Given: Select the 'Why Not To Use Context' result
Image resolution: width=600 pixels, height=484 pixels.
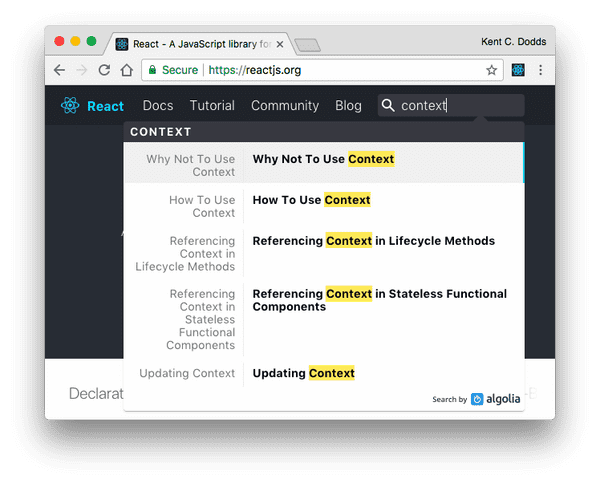Looking at the screenshot, I should tap(323, 159).
